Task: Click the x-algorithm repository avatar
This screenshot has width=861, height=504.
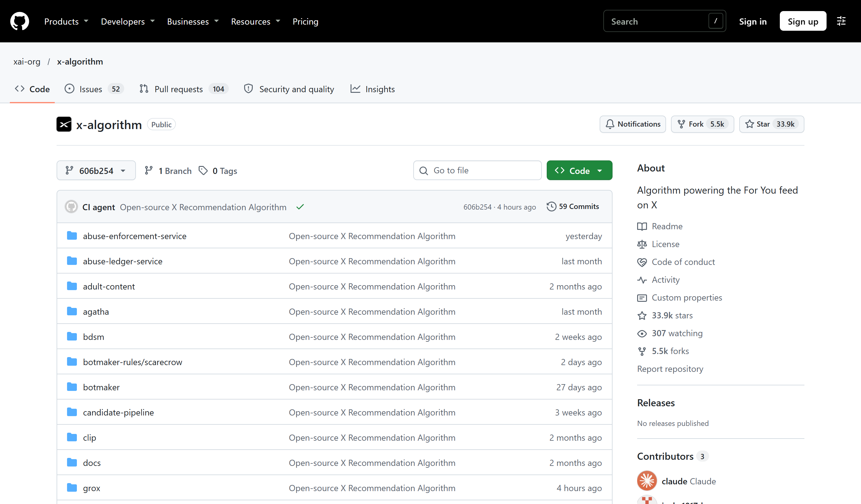Action: tap(64, 124)
